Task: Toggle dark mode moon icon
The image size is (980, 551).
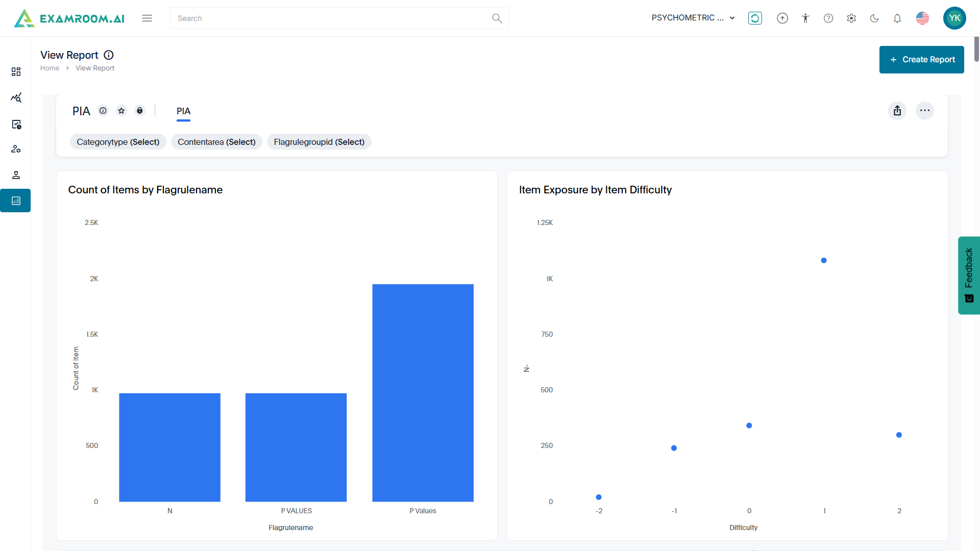Action: [874, 18]
